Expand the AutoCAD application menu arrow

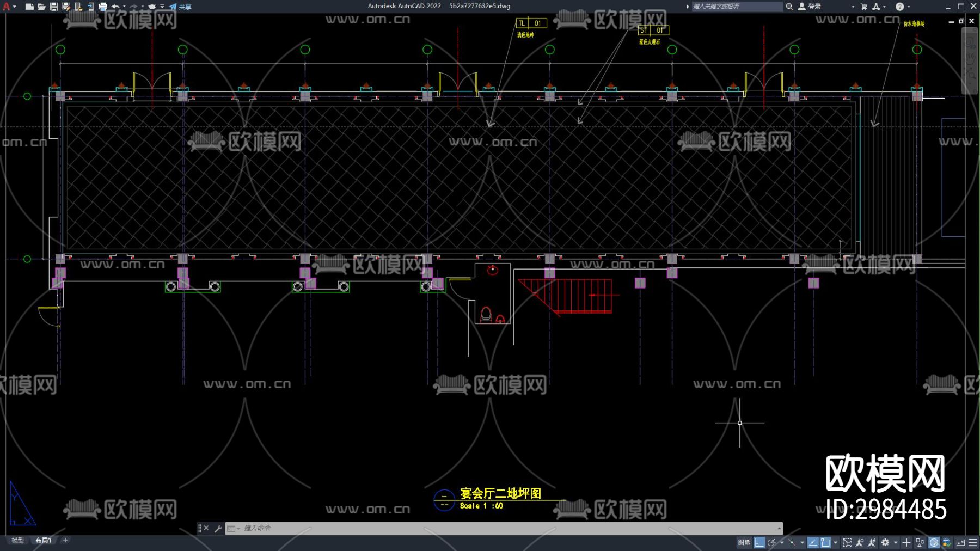click(14, 7)
